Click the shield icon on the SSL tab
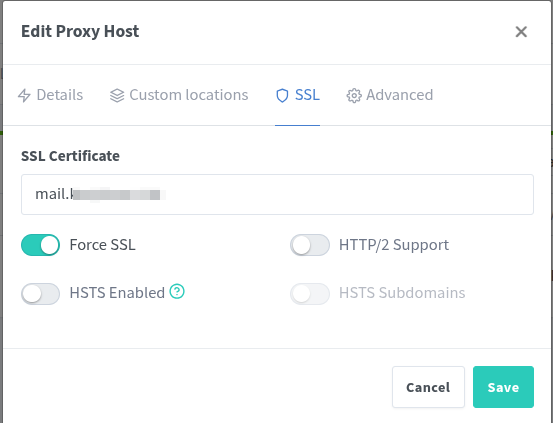This screenshot has width=553, height=423. [282, 95]
